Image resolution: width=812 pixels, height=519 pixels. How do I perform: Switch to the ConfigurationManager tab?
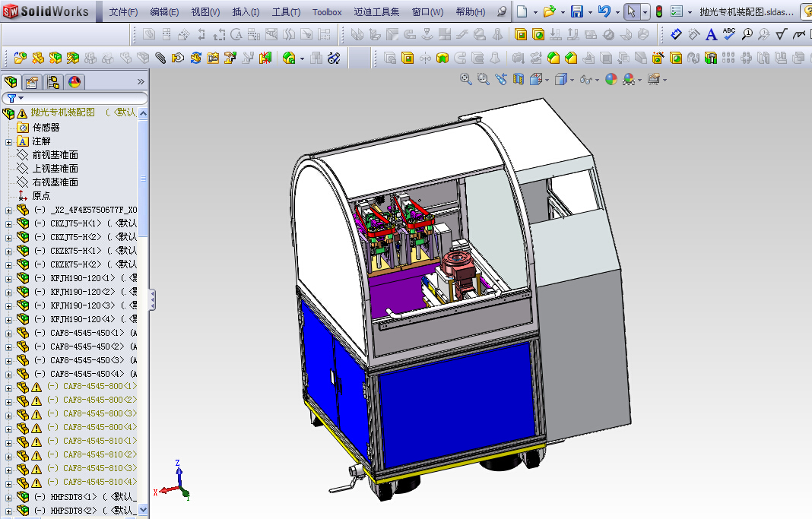pyautogui.click(x=53, y=82)
